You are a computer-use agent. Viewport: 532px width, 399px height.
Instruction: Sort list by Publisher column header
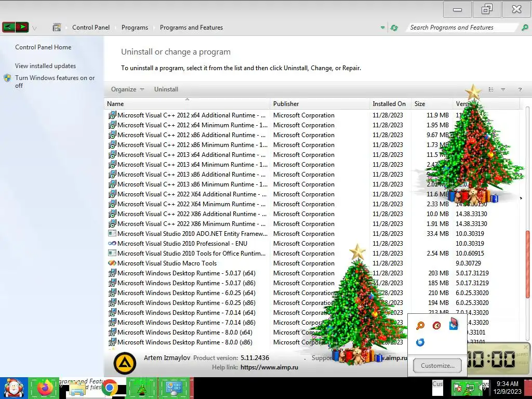click(x=320, y=104)
